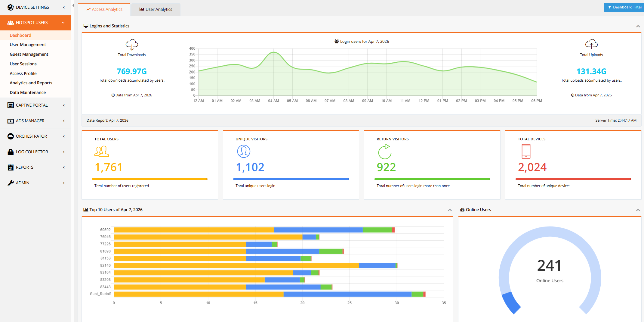Expand the Captive Portal sidebar menu
The image size is (644, 322).
pos(35,105)
